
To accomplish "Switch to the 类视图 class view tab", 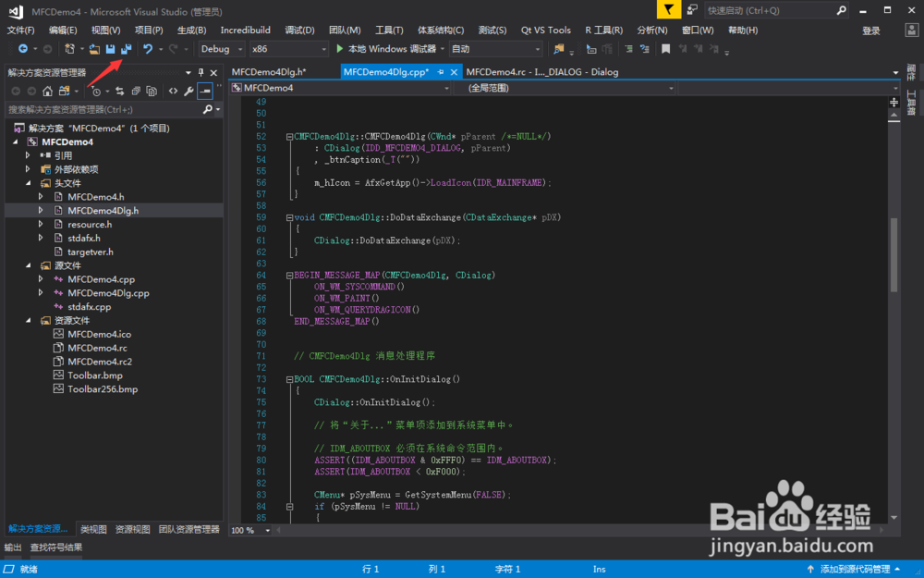I will (x=93, y=530).
